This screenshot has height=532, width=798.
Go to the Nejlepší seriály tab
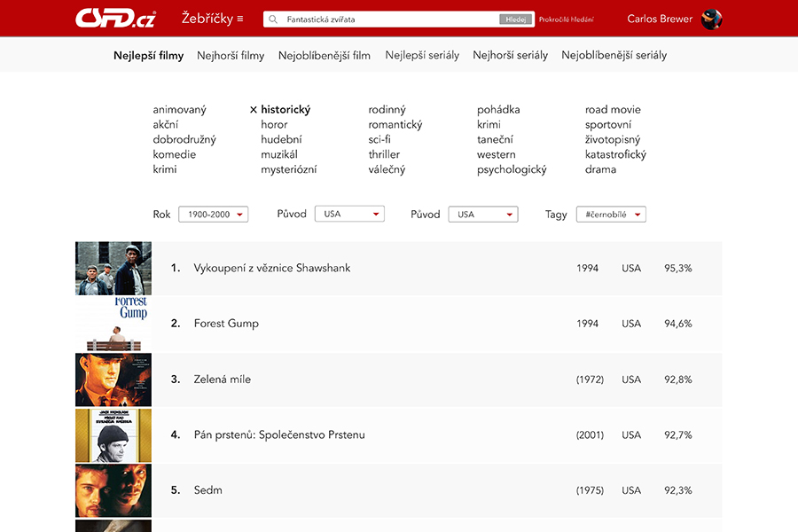click(422, 55)
